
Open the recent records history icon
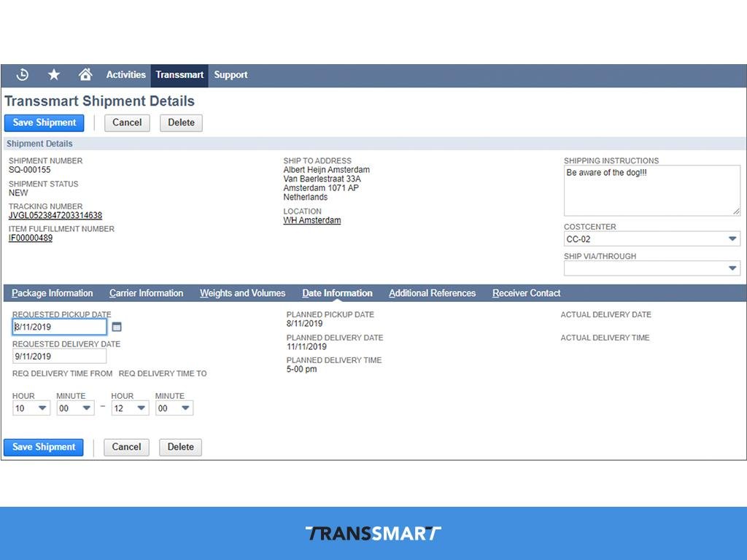coord(23,75)
